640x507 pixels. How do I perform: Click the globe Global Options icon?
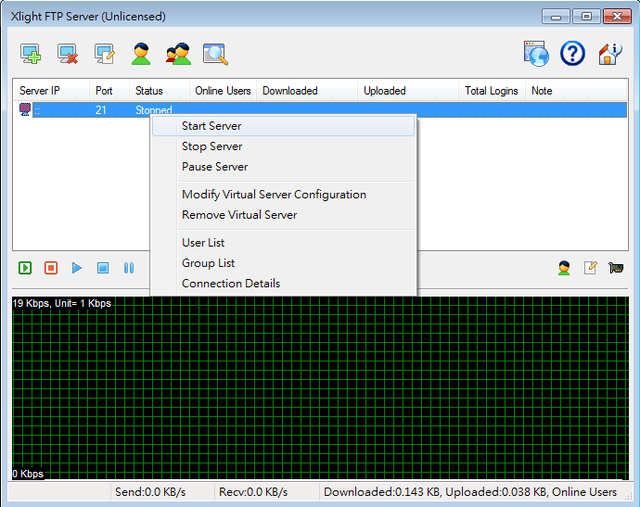536,53
